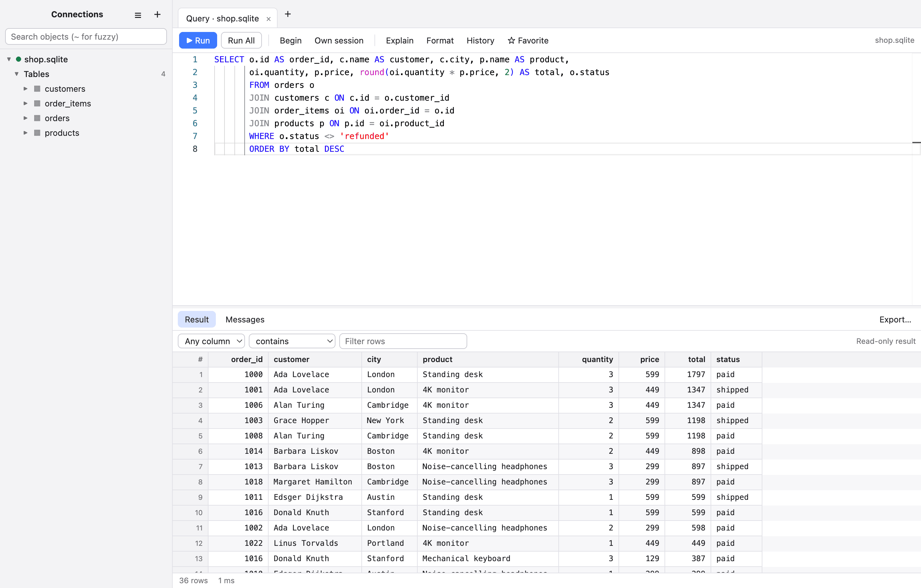Click the order_items table icon
The image size is (921, 588).
[x=37, y=103]
